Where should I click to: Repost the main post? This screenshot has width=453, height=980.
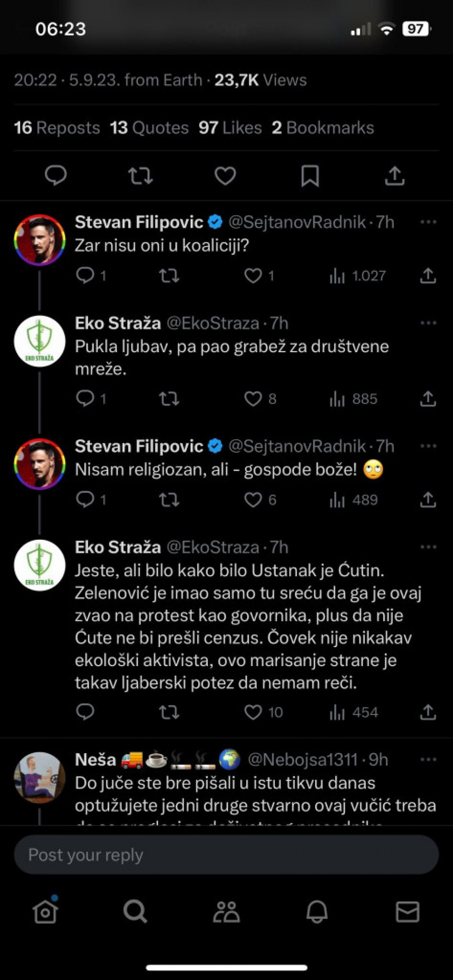[140, 176]
